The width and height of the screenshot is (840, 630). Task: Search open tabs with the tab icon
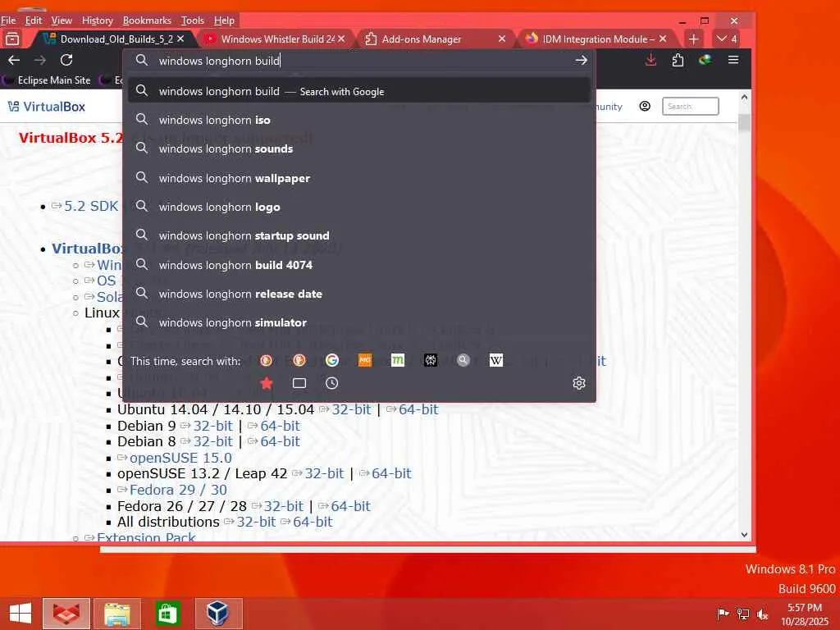(299, 383)
